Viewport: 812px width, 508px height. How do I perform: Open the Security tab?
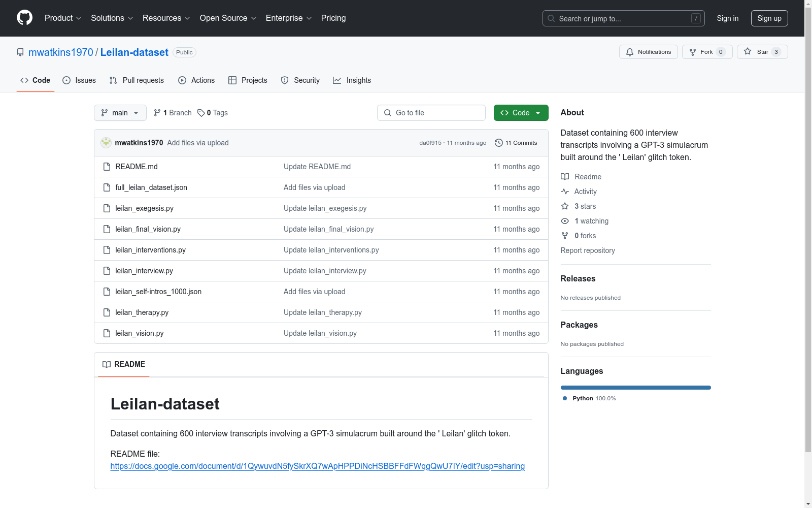(300, 80)
